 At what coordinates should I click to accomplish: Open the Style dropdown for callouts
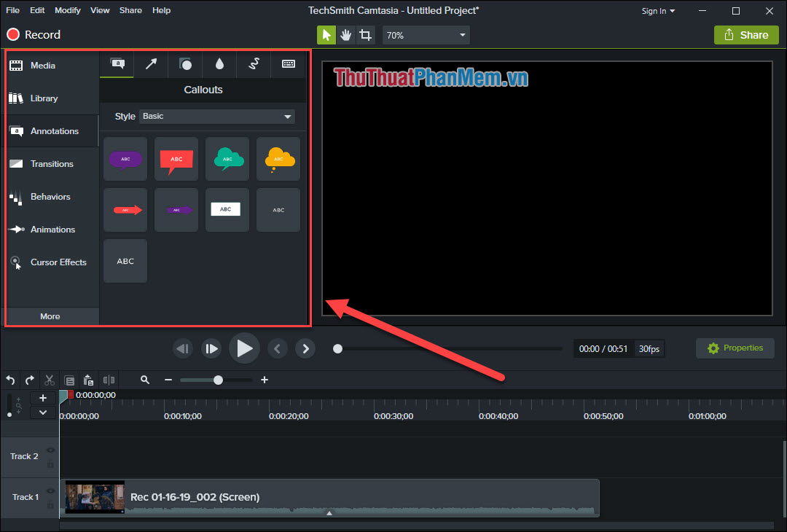point(216,116)
